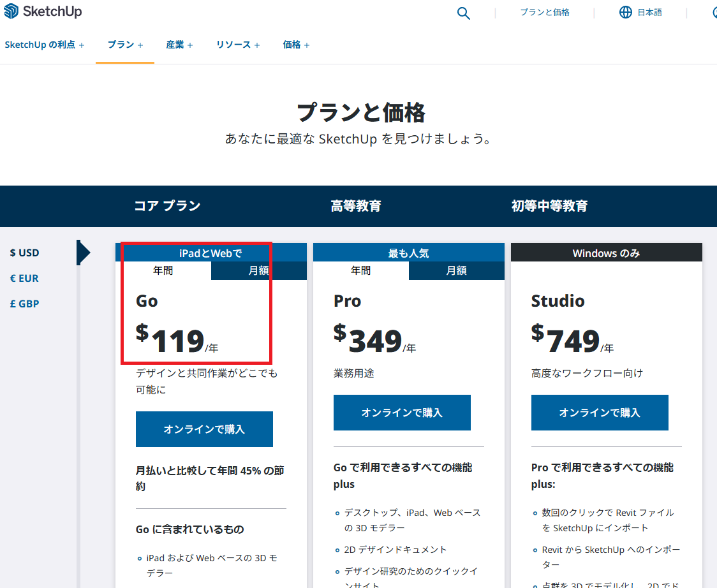The image size is (717, 588).
Task: Click the あなたに最適な SketchUp subtitle text
Action: point(358,138)
